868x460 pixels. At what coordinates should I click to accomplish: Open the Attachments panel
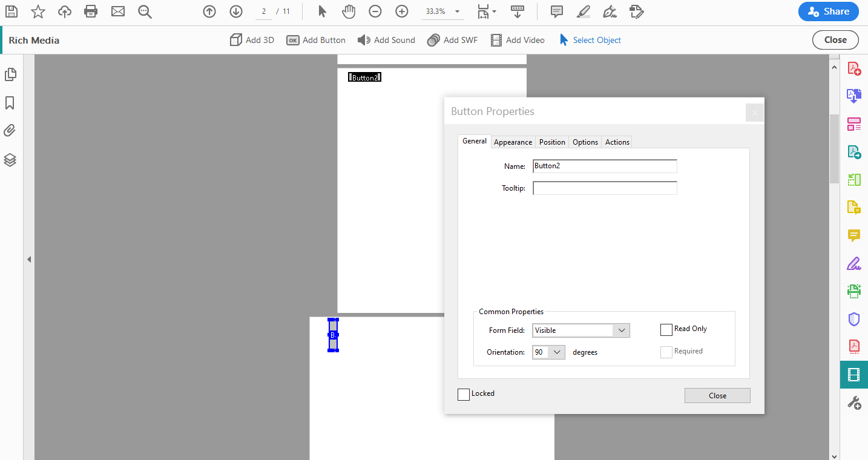[x=10, y=130]
